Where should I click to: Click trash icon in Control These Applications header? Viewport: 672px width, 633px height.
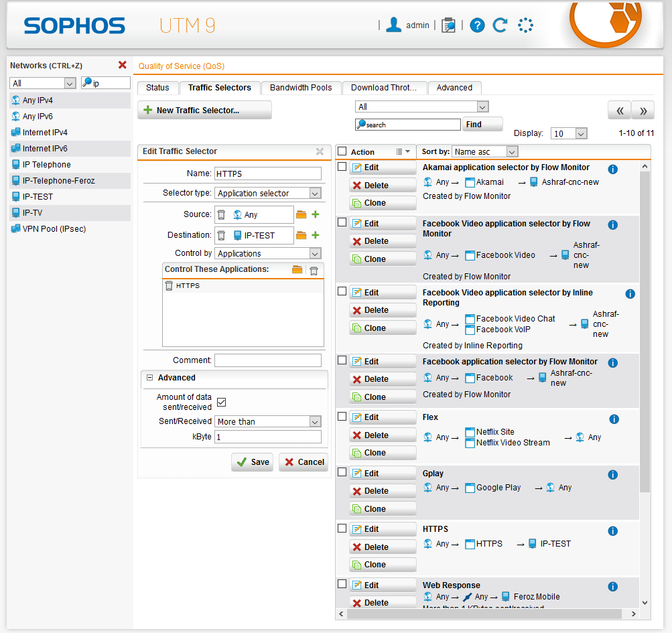tap(314, 271)
